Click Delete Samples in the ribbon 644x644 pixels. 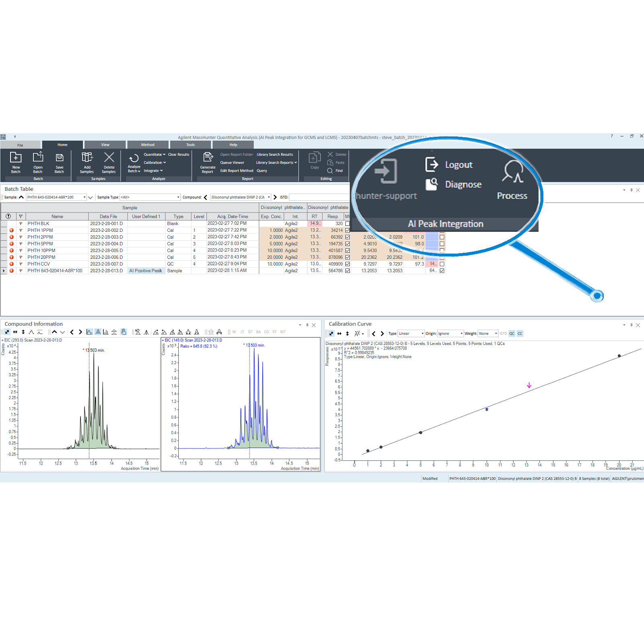click(109, 162)
